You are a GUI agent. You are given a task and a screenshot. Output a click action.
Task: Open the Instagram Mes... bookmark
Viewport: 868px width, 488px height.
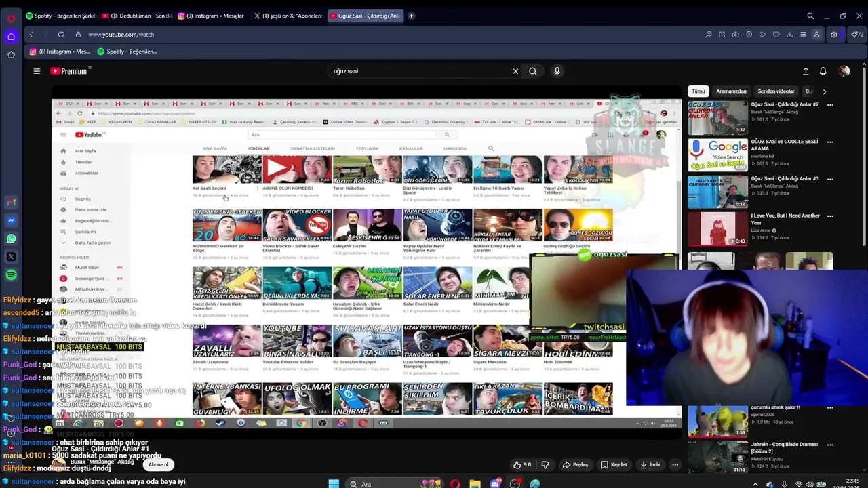[x=60, y=52]
